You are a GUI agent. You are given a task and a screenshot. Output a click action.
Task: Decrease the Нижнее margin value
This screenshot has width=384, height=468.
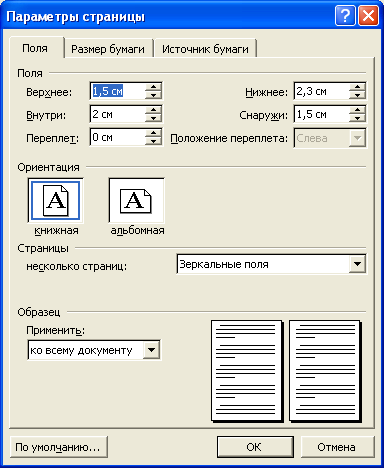[x=357, y=95]
